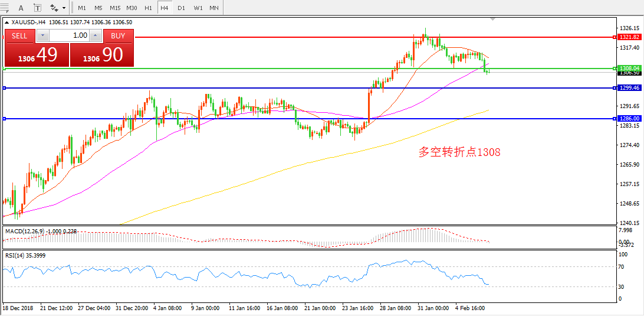Image resolution: width=644 pixels, height=316 pixels.
Task: Select the blue 1286.00 line handle
Action: coord(614,119)
